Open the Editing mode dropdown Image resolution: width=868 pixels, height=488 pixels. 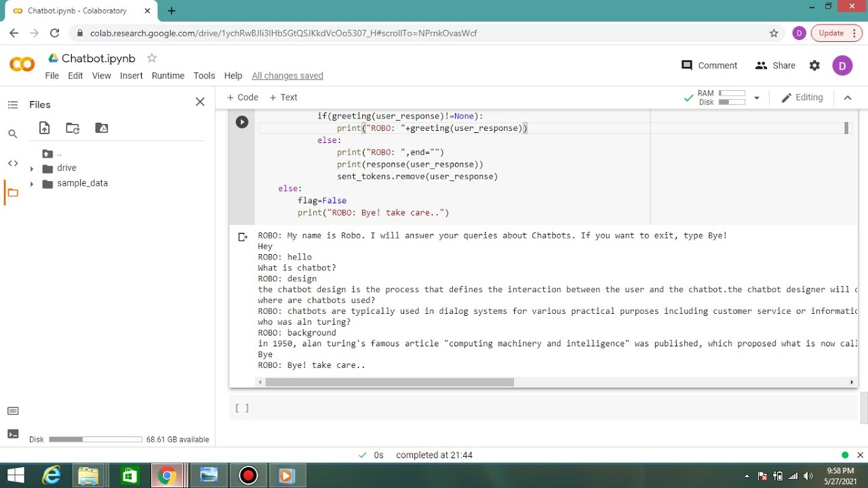point(802,98)
